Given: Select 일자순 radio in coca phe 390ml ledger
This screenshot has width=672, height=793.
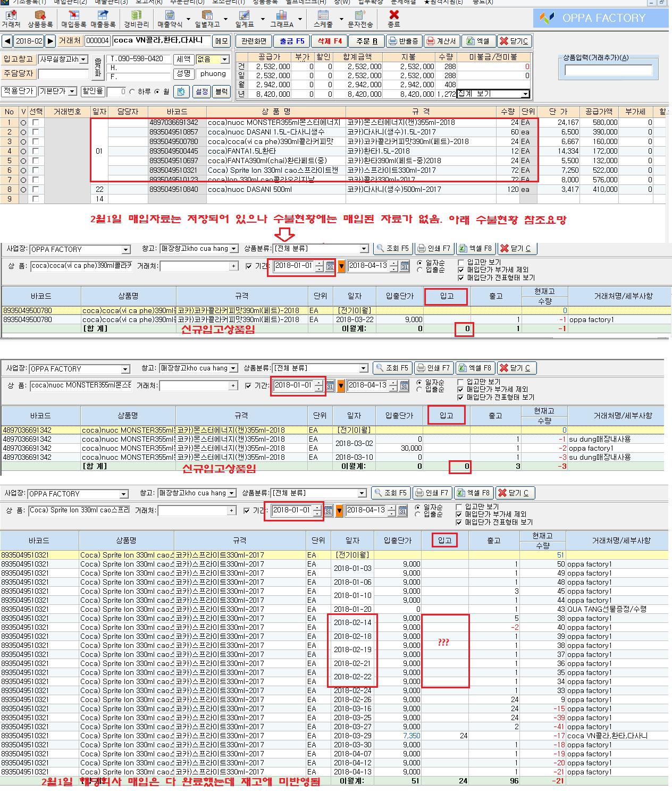Looking at the screenshot, I should click(x=420, y=263).
